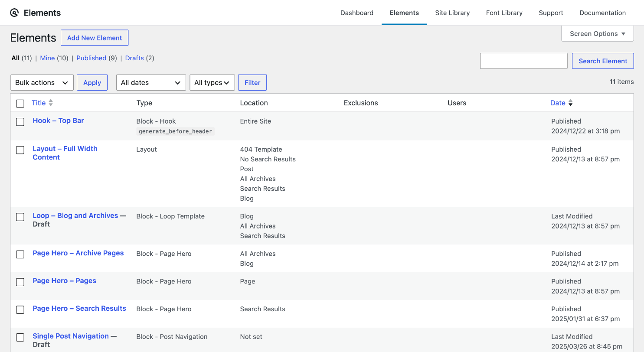Image resolution: width=644 pixels, height=352 pixels.
Task: Open Loop – Blog and Archives element
Action: [75, 215]
